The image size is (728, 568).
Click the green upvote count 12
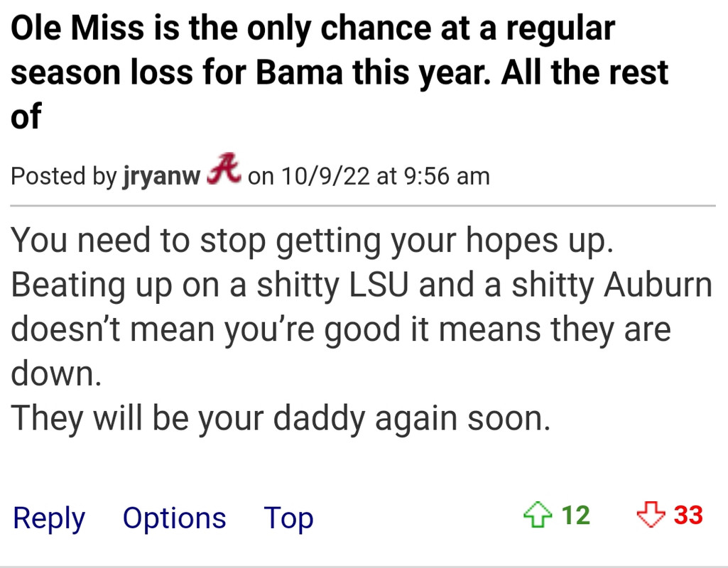pos(576,515)
